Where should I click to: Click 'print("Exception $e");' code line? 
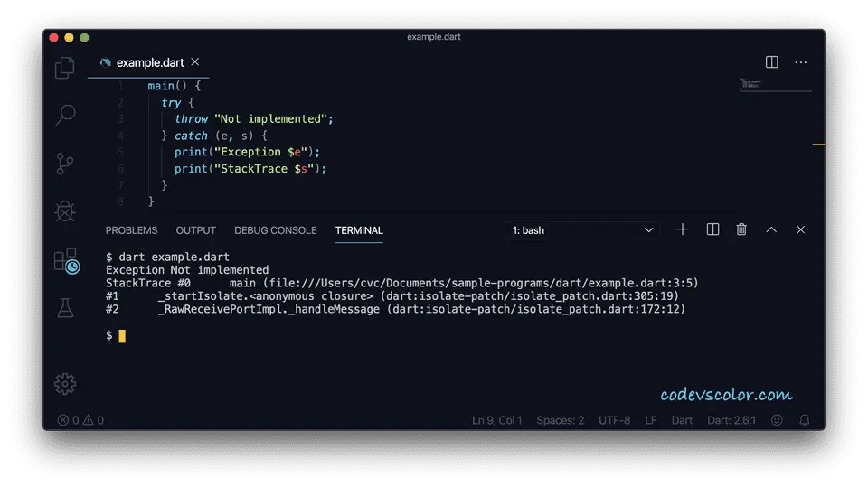click(247, 152)
